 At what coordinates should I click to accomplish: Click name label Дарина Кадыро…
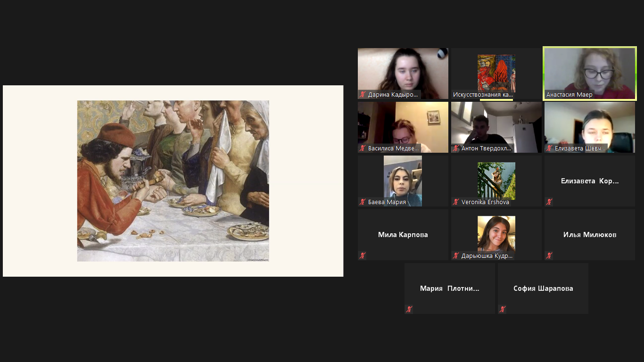(393, 94)
